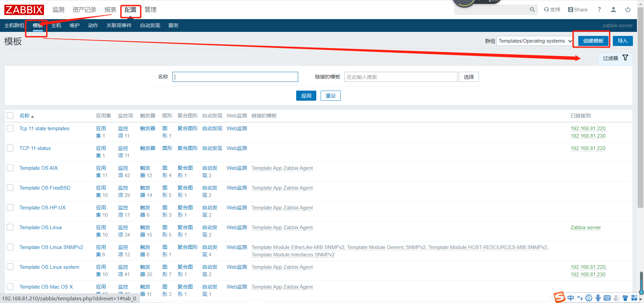Go to the 主机群组 submenu

point(14,26)
